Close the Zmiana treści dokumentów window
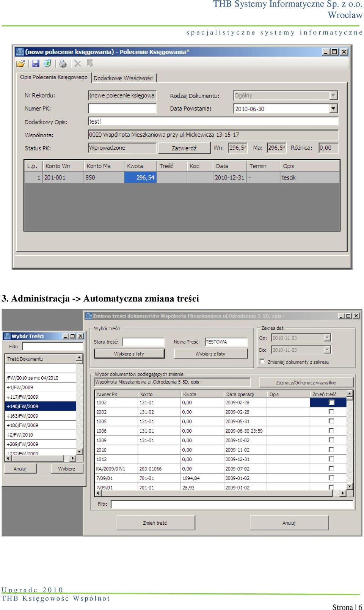The height and width of the screenshot is (610, 364). [x=356, y=316]
